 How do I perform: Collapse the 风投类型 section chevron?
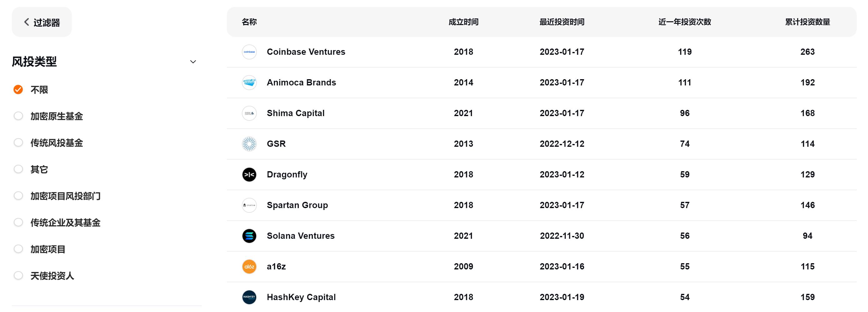click(x=193, y=62)
